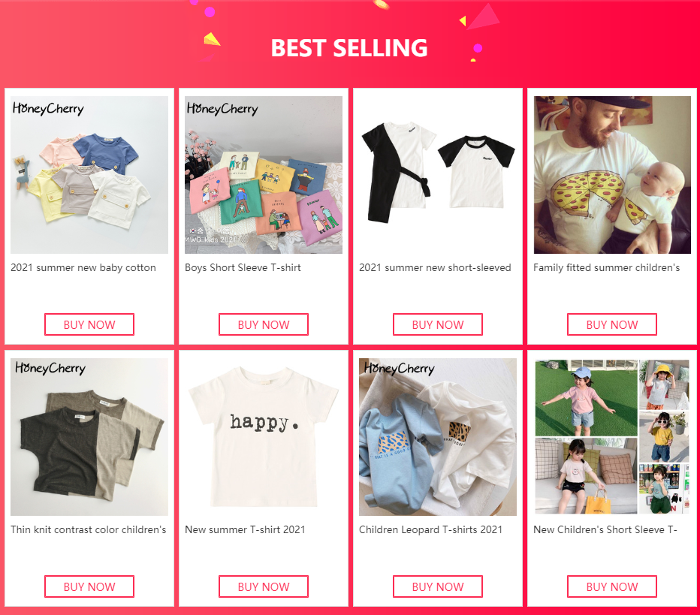Open the 'Thin knit contrast color children's' title

[x=89, y=529]
